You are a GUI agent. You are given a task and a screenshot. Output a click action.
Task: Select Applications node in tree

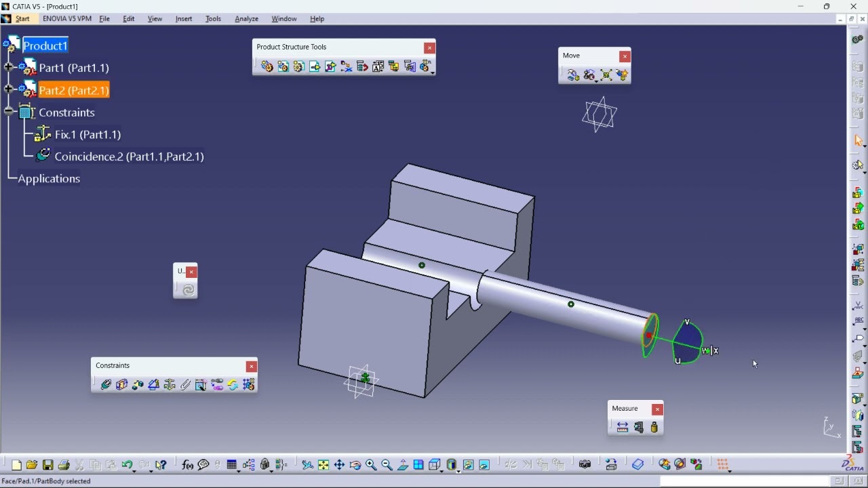tap(49, 179)
